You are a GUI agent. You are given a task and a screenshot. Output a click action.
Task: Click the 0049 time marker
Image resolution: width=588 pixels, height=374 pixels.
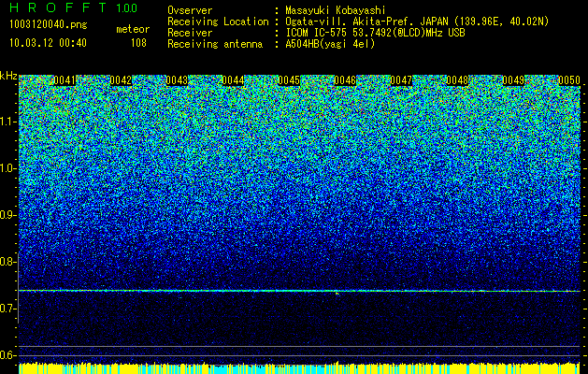coord(513,80)
